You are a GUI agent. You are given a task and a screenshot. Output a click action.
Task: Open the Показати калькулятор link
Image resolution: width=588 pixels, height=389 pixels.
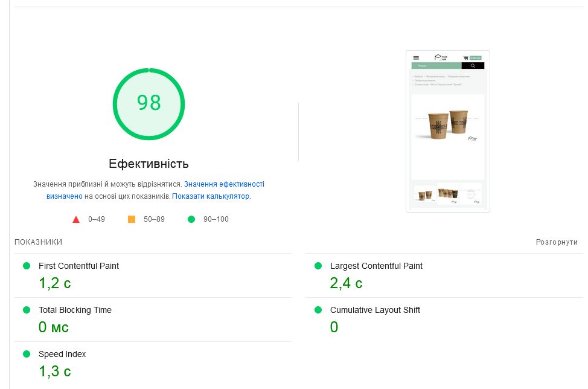click(x=211, y=196)
